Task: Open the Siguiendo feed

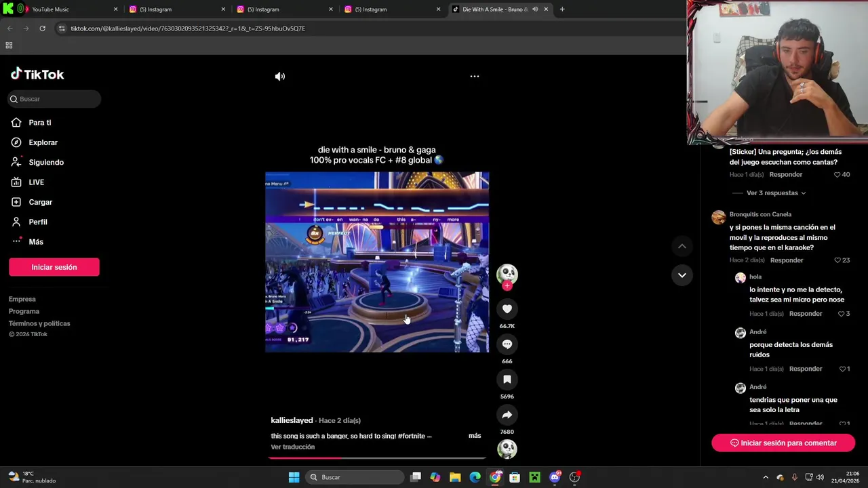Action: pyautogui.click(x=46, y=162)
